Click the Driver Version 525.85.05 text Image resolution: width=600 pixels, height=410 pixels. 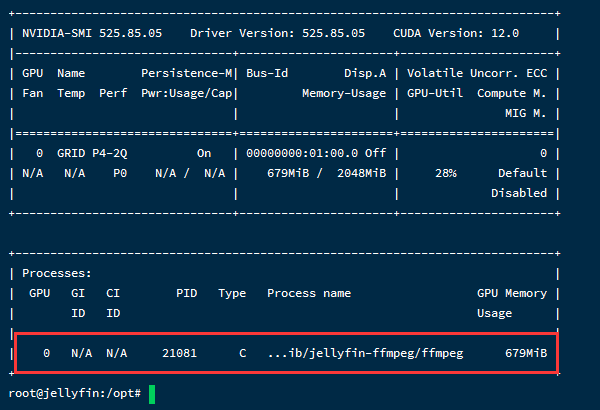pos(277,33)
